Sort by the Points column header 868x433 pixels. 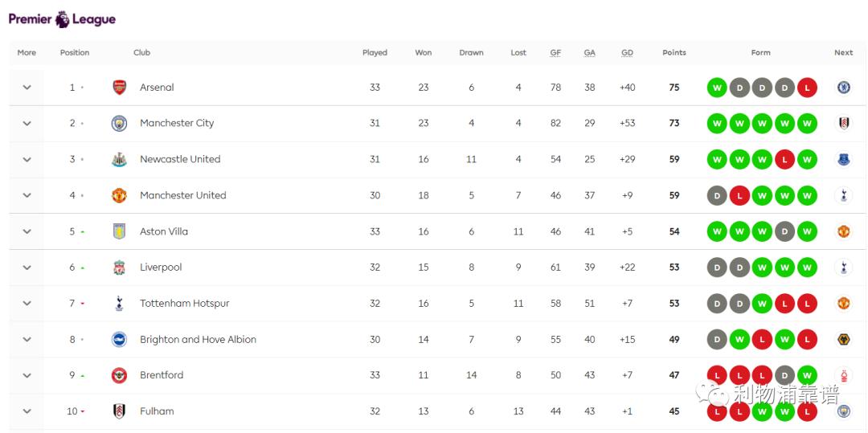click(x=674, y=53)
